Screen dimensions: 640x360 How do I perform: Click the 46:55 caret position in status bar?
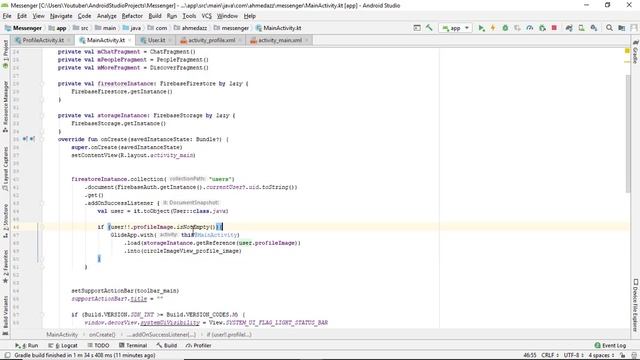[x=530, y=355]
